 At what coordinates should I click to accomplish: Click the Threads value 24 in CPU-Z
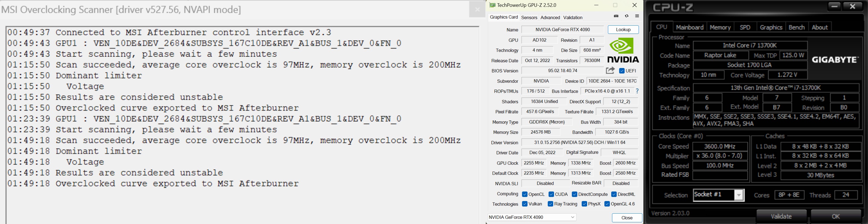pyautogui.click(x=846, y=195)
